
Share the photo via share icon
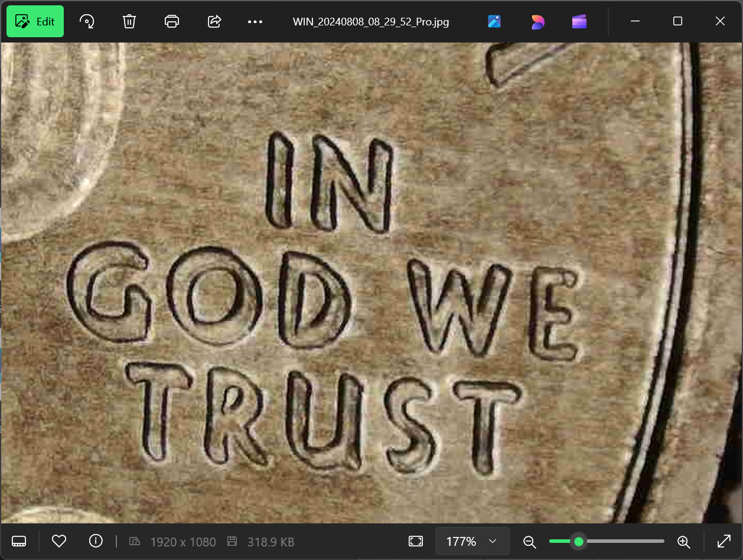214,21
